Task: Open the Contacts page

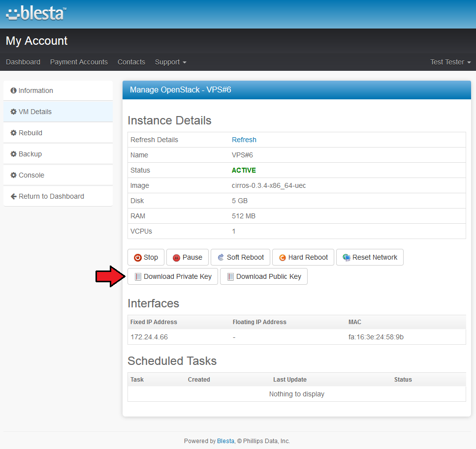Action: pos(131,62)
